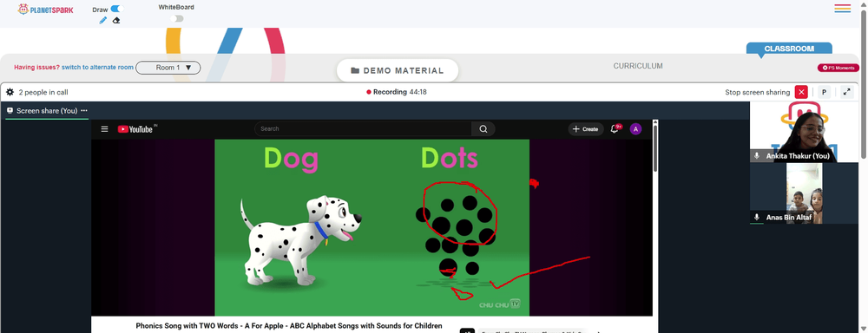Enter fullscreen with the expand arrows icon
868x333 pixels.
[846, 93]
